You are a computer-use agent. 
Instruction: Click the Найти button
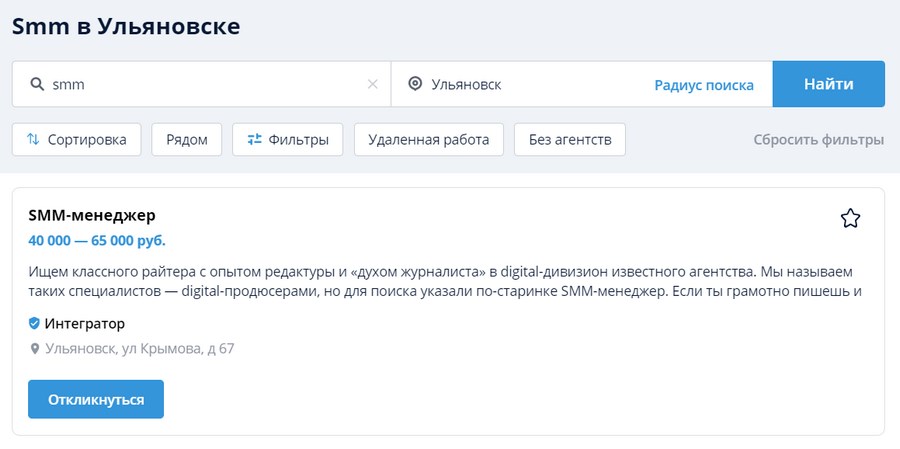[x=828, y=84]
